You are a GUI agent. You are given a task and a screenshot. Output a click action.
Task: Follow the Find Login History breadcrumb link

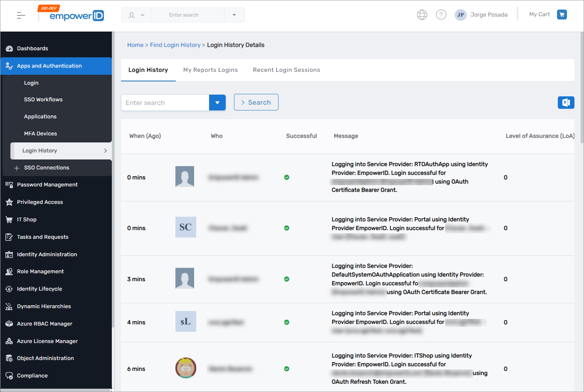(175, 45)
